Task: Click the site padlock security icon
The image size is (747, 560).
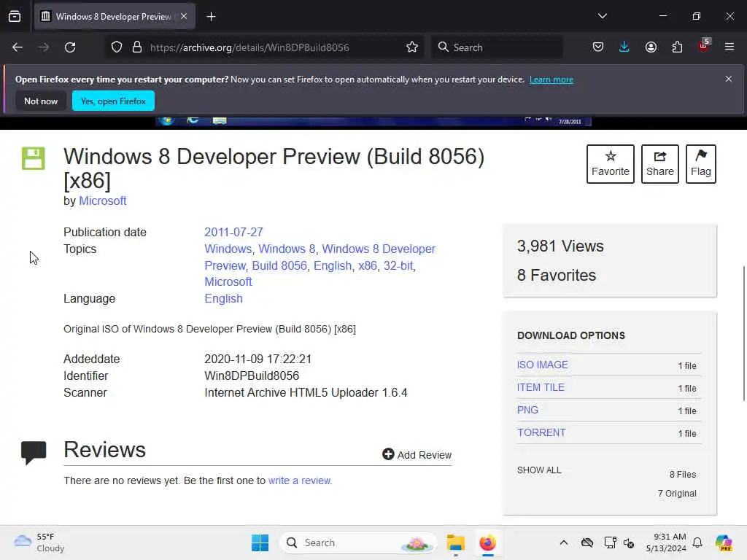Action: 137,47
